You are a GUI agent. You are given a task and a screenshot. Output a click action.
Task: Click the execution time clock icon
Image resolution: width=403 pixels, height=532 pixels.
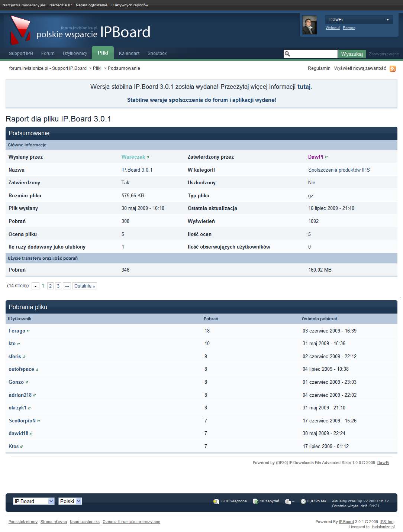(303, 501)
